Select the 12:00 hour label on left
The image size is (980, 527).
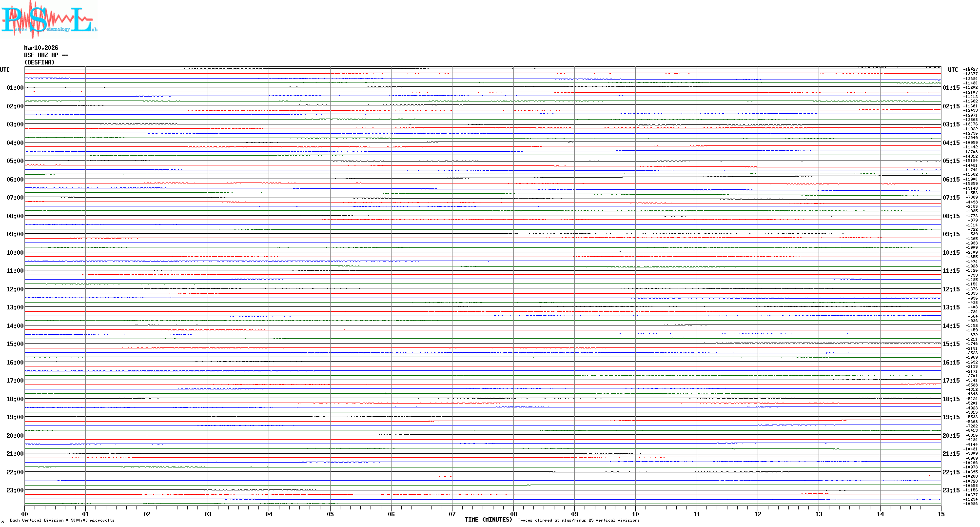tap(15, 289)
